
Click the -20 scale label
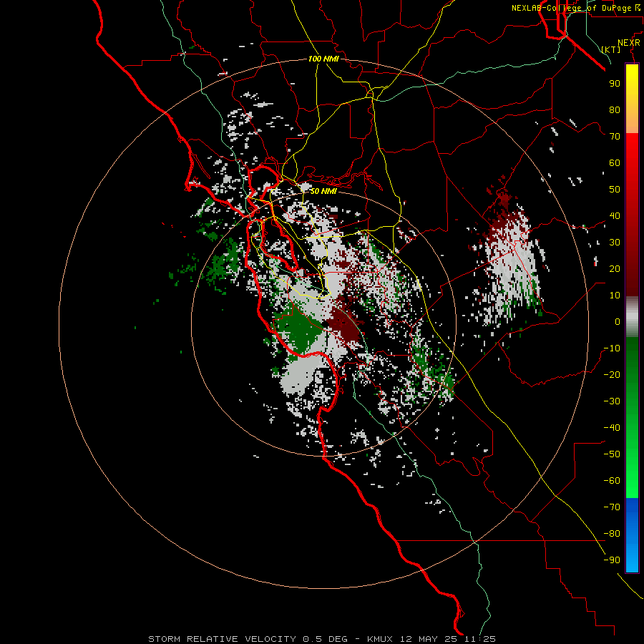point(612,374)
